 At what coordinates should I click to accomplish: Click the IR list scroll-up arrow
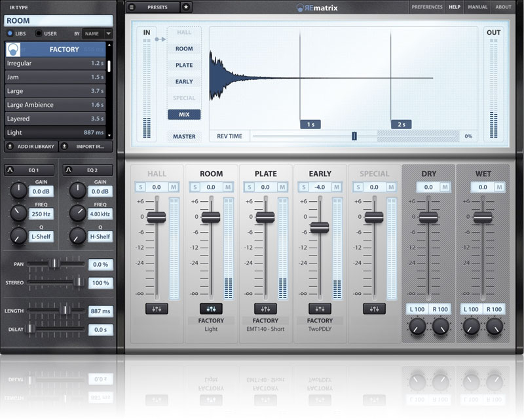pos(109,45)
